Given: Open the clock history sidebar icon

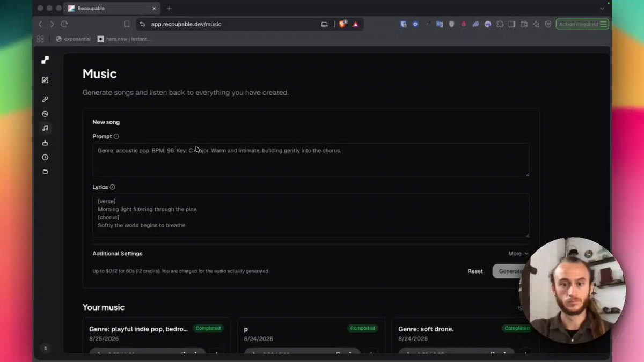Looking at the screenshot, I should click(x=45, y=157).
